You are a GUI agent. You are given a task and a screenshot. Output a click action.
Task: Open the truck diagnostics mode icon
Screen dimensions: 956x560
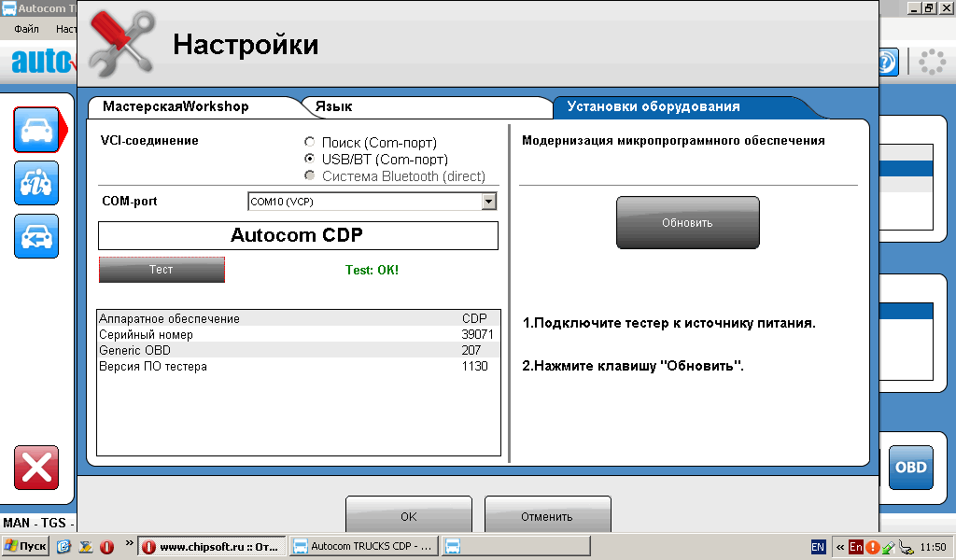(35, 183)
